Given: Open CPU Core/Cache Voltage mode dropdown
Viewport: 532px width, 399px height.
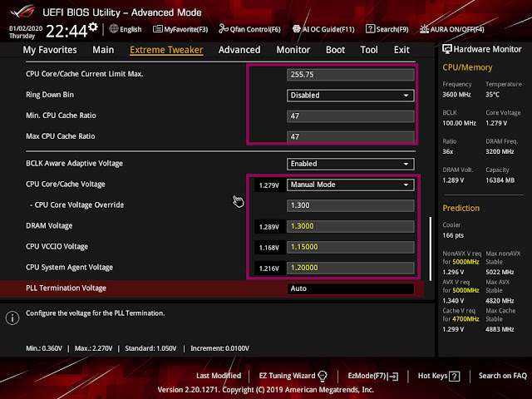Looking at the screenshot, I should coord(350,185).
